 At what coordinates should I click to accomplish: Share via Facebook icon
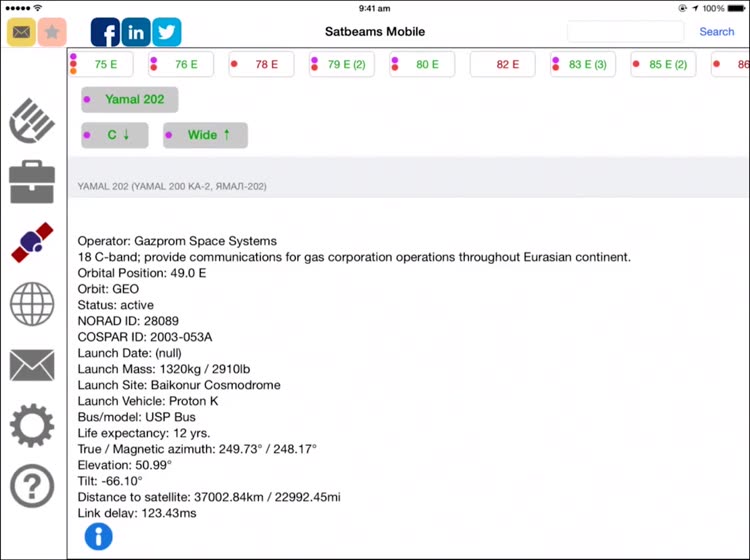[105, 32]
